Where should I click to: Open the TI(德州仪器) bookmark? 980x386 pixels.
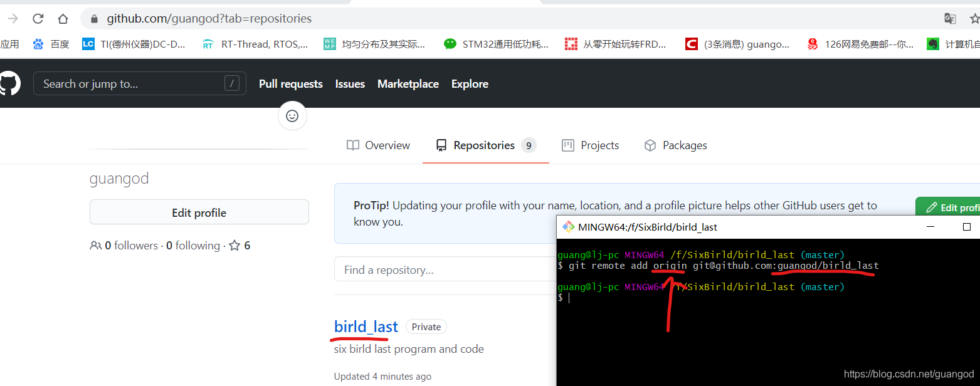click(x=134, y=44)
